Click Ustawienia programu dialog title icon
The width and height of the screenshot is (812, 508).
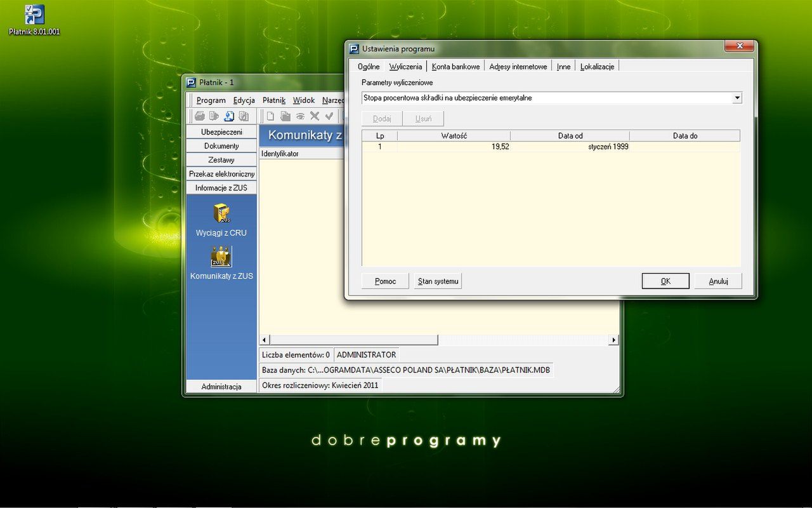click(x=355, y=49)
